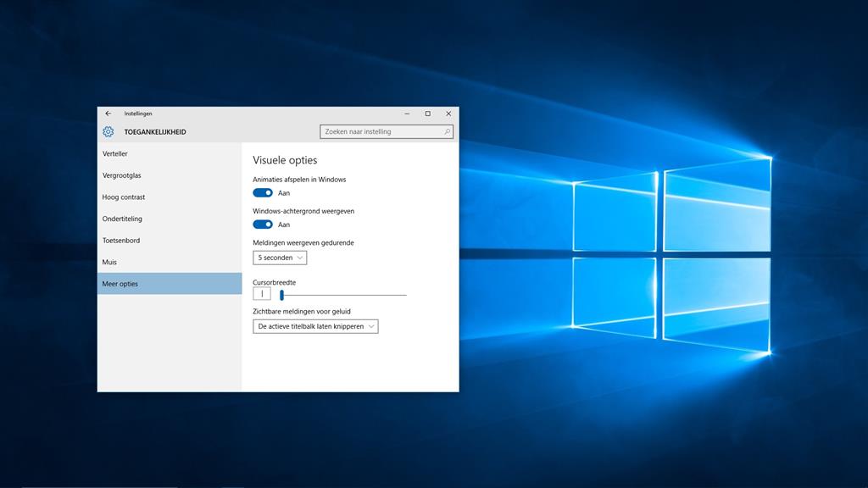
Task: Click the Cursorbreedte slider handle
Action: coord(281,295)
